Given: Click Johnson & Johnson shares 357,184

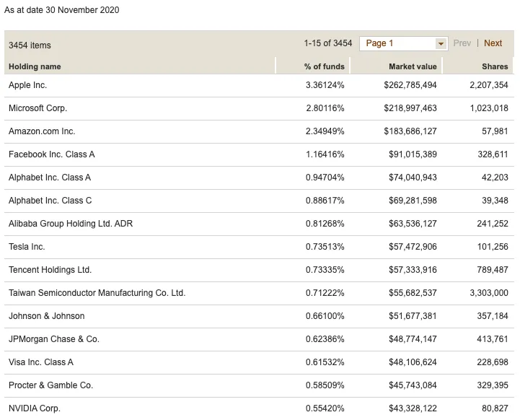Looking at the screenshot, I should pos(493,316).
